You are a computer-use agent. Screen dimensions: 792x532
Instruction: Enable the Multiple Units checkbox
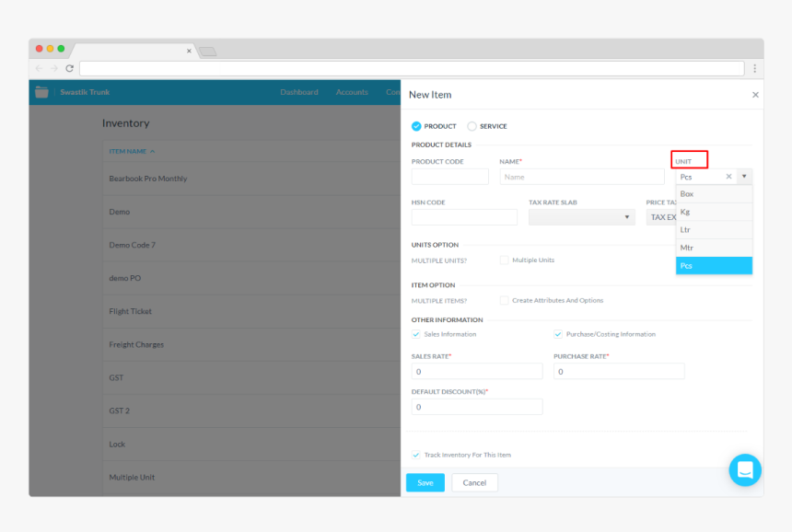pyautogui.click(x=504, y=260)
